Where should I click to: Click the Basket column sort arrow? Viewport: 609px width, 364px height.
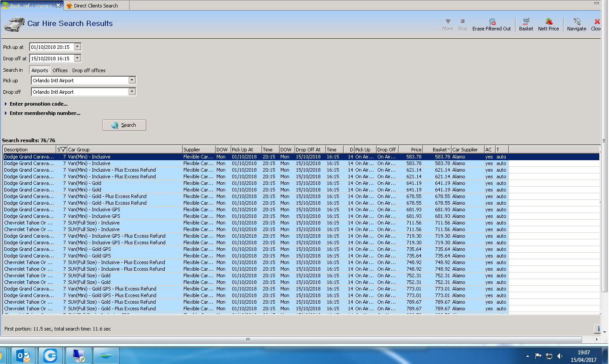click(449, 150)
